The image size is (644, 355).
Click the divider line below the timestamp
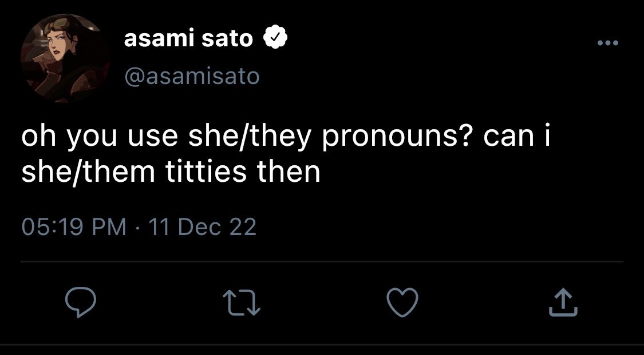(x=322, y=261)
